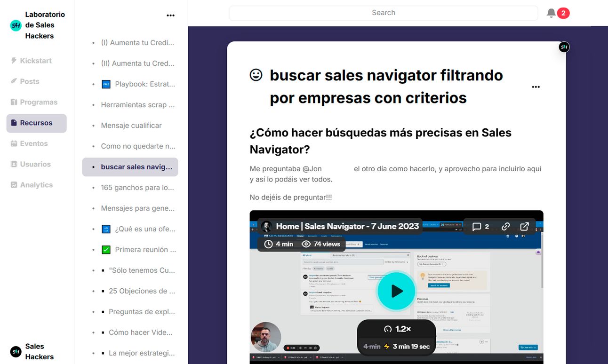Click the 3 min 19 sec duration label

(x=411, y=347)
